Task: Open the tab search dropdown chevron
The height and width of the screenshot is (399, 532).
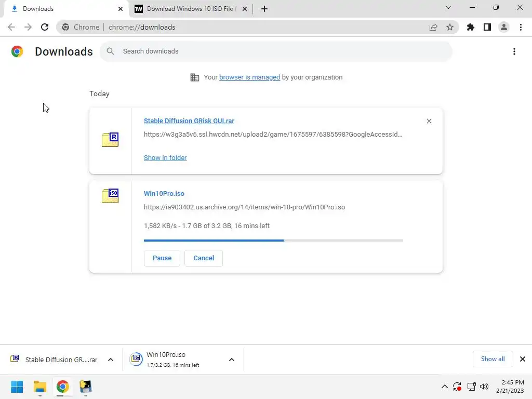Action: pyautogui.click(x=448, y=7)
